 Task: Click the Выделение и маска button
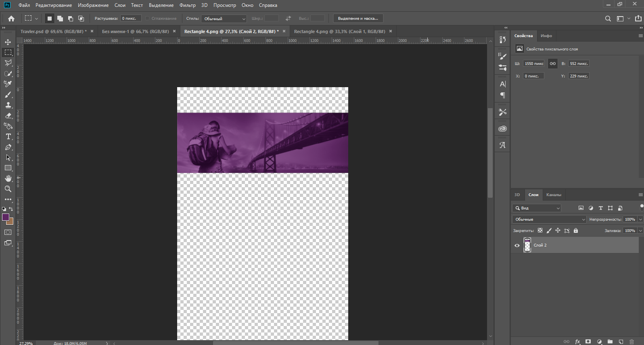[x=358, y=19]
